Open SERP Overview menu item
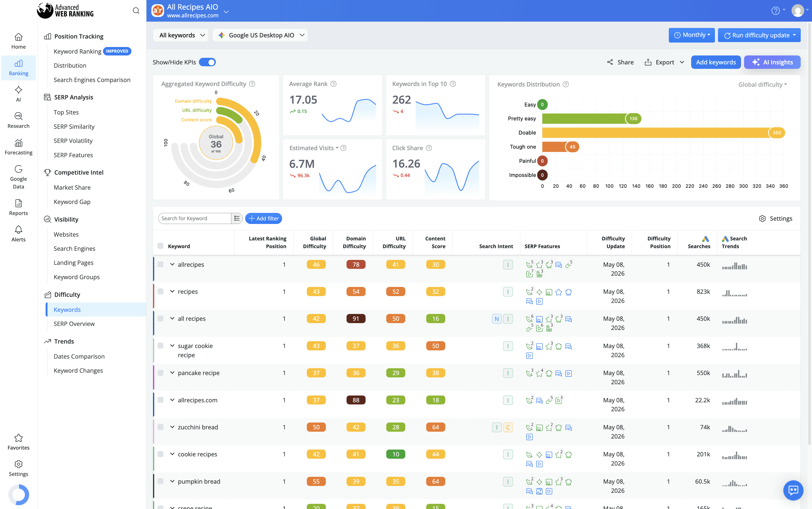 point(74,324)
